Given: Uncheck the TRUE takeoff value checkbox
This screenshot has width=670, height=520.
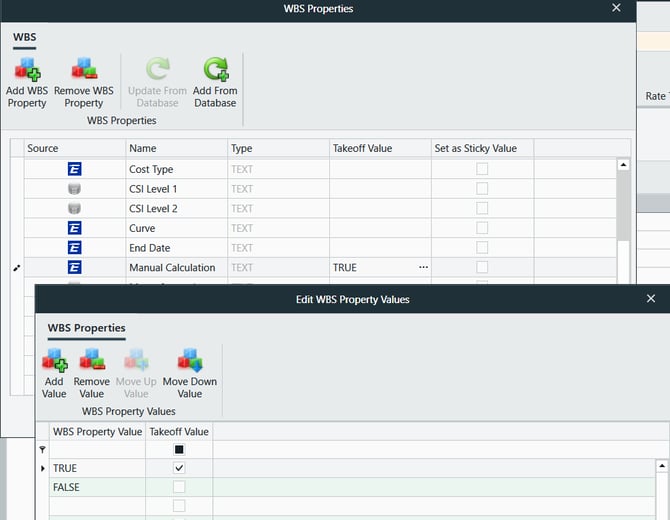Looking at the screenshot, I should tap(179, 468).
